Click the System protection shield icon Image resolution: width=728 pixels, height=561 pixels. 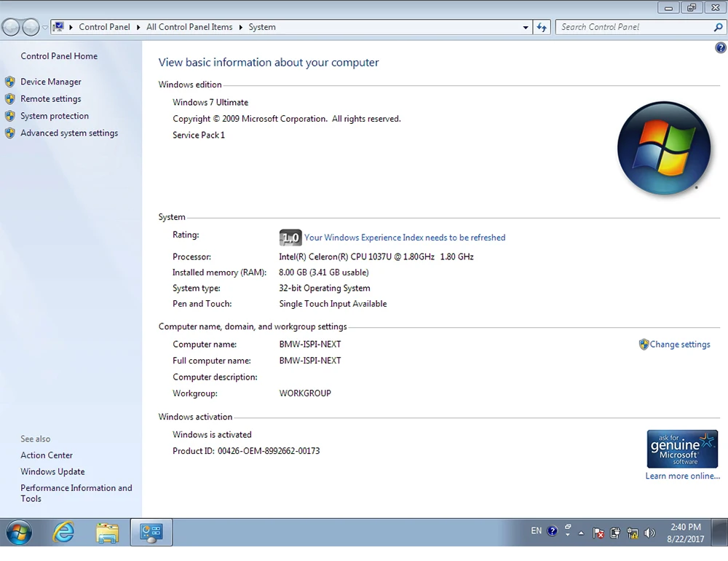pos(10,116)
